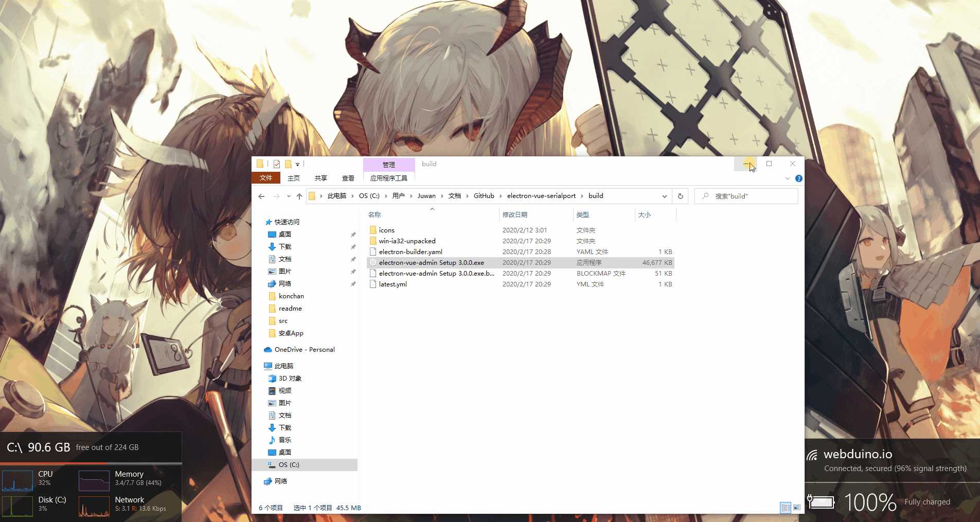Go up one folder level arrow
Screen dimensions: 980x522
point(299,196)
